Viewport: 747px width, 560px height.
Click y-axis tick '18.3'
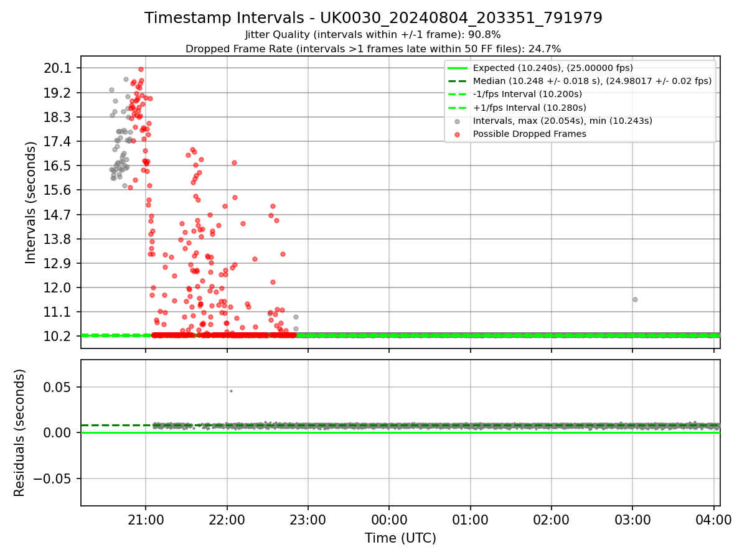(59, 117)
